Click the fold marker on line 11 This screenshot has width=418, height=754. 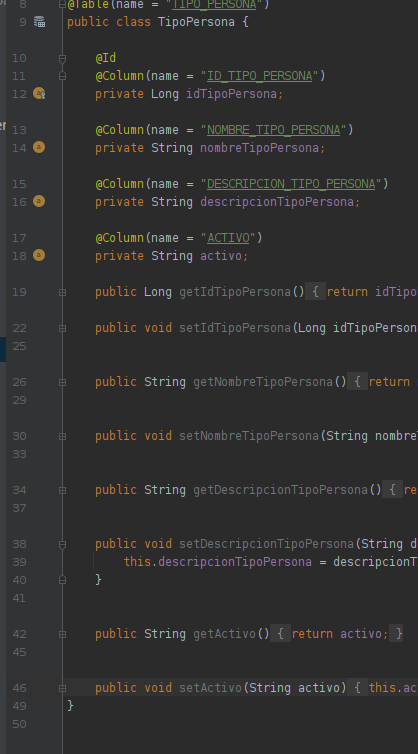pos(62,76)
